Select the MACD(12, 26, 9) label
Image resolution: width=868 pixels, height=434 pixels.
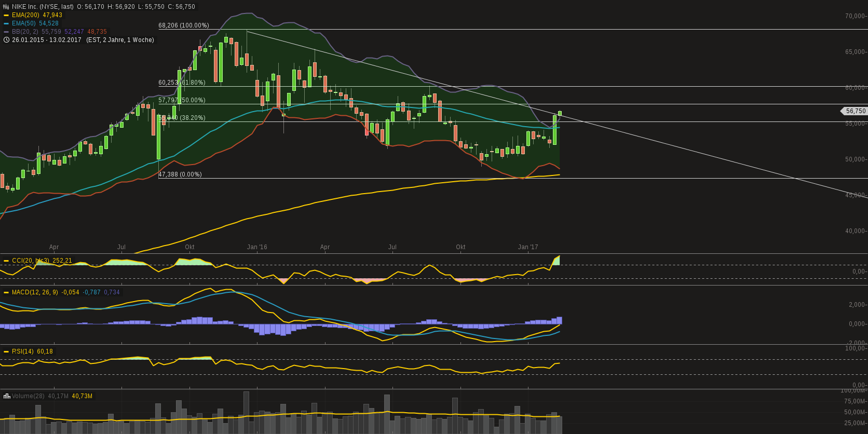click(35, 292)
